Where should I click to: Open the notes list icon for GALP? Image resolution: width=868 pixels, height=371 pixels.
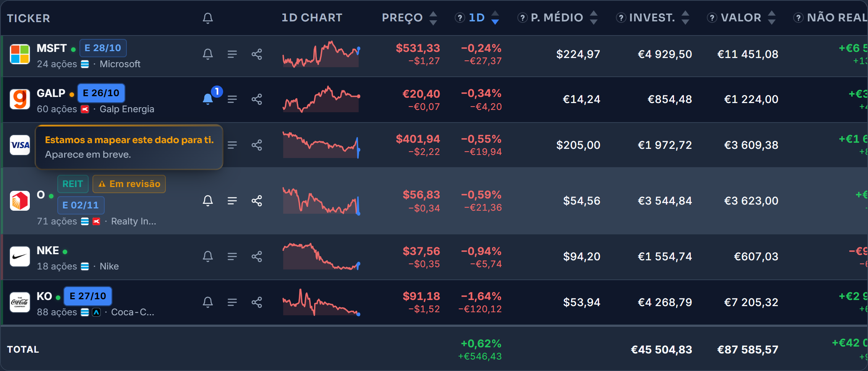pos(232,99)
